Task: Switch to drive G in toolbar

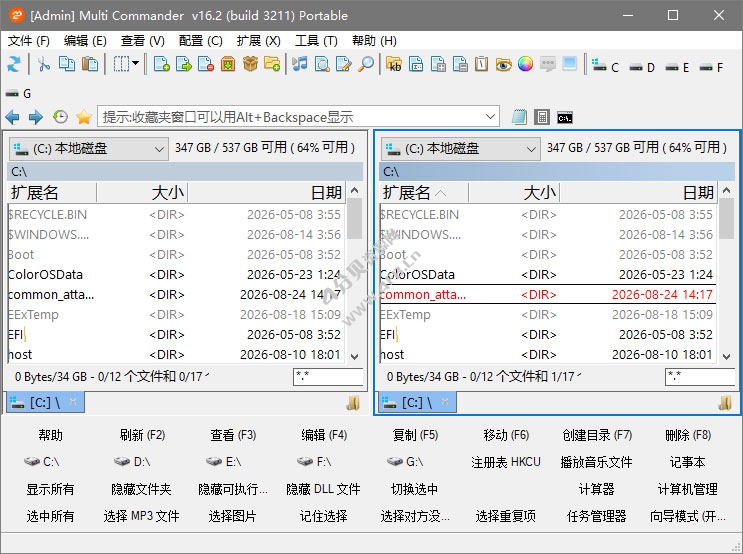Action: click(18, 93)
